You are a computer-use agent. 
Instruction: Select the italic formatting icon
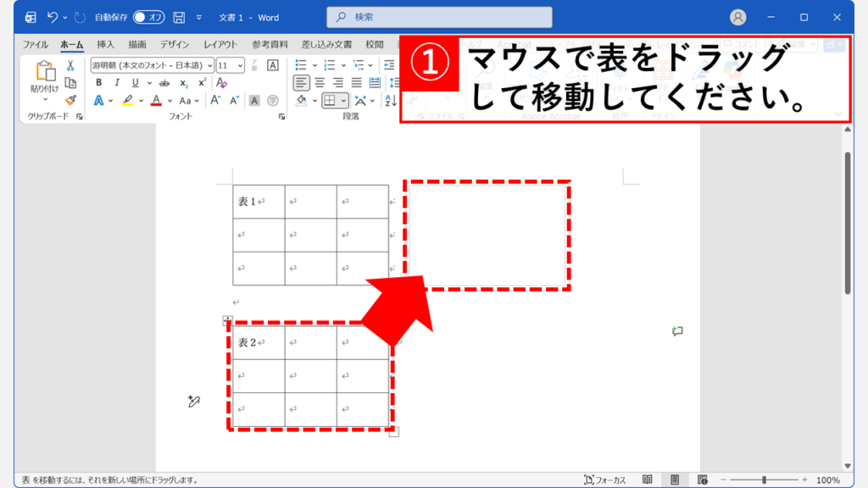pyautogui.click(x=118, y=81)
